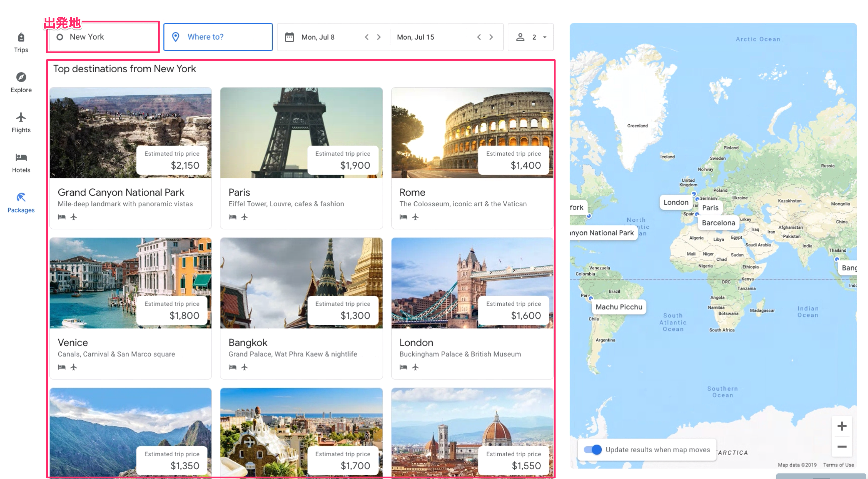Image resolution: width=868 pixels, height=479 pixels.
Task: Expand the travelers count dropdown
Action: [545, 37]
